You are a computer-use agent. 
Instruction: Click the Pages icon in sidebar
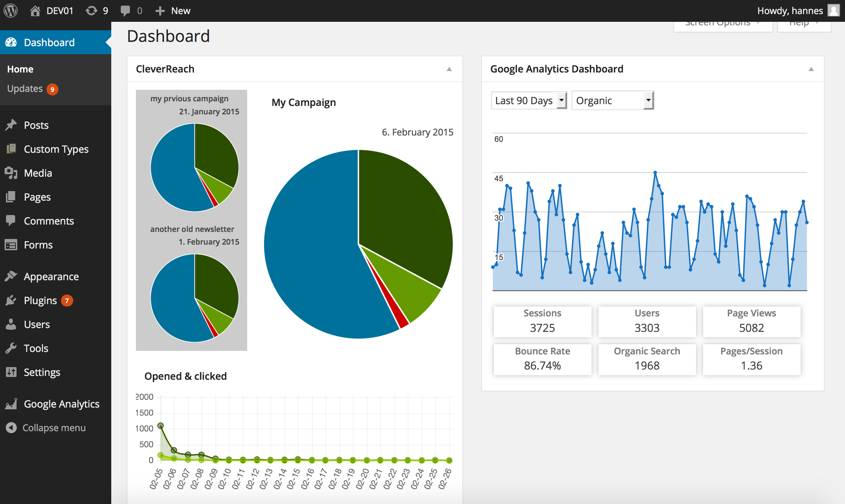(x=11, y=197)
